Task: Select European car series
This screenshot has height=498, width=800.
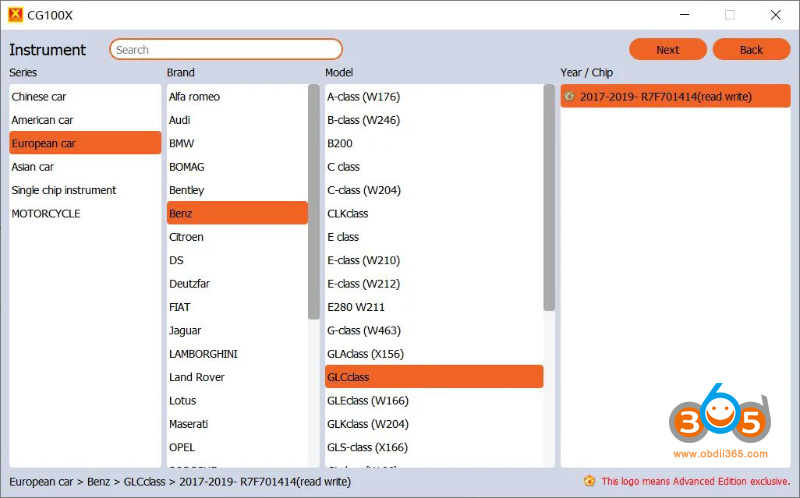Action: tap(85, 143)
